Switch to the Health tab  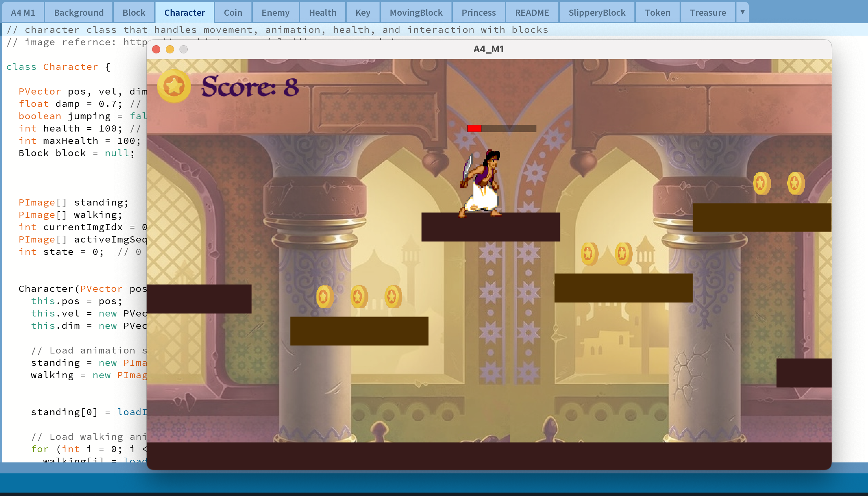click(322, 12)
